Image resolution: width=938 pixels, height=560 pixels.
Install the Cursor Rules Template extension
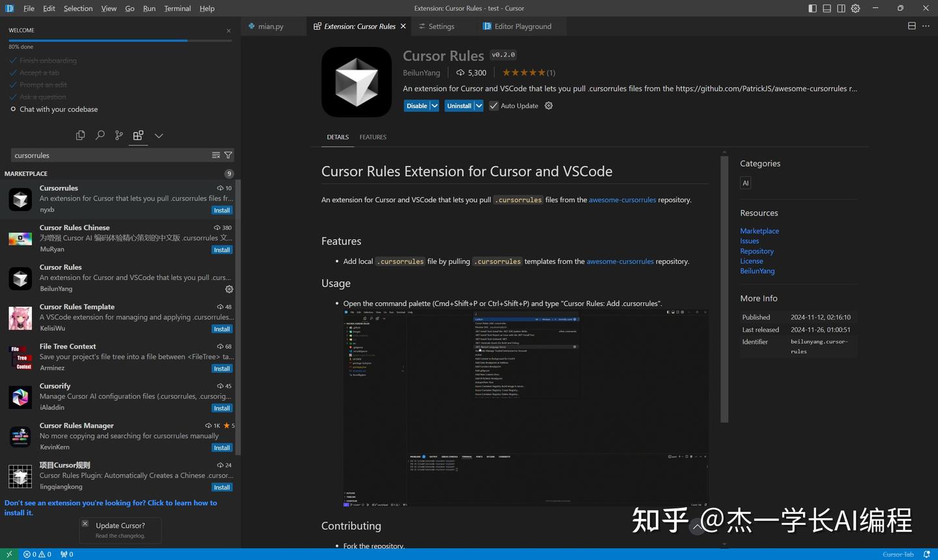point(222,329)
